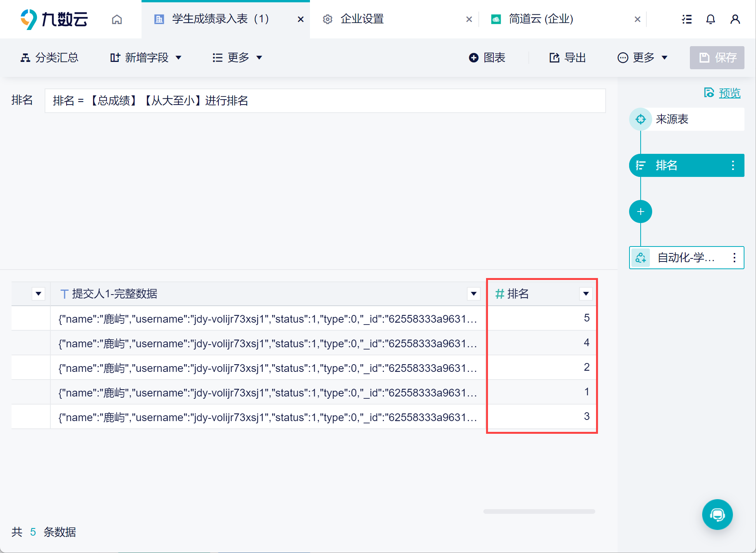Open 自动化 step three-dot menu
Screen dimensions: 756x553
[x=734, y=258]
